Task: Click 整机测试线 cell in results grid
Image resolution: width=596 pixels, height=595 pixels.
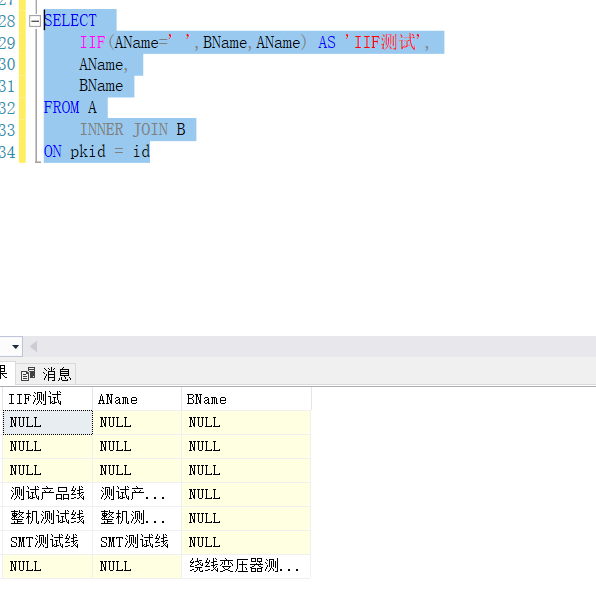Action: tap(48, 518)
